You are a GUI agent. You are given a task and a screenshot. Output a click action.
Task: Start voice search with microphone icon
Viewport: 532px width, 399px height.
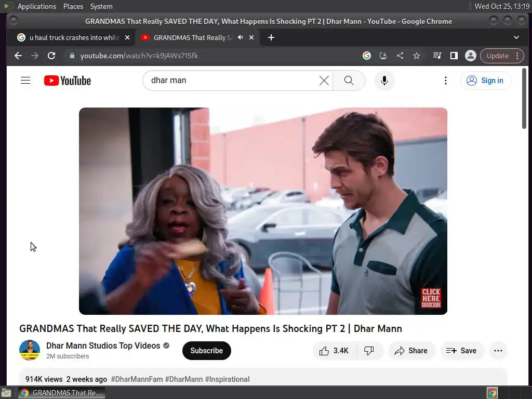click(x=384, y=81)
